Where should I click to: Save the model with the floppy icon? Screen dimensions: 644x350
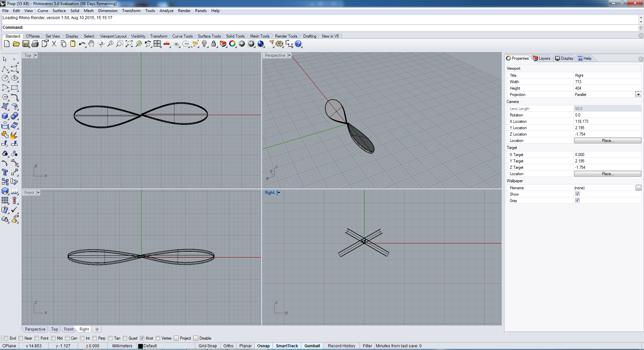(x=26, y=44)
